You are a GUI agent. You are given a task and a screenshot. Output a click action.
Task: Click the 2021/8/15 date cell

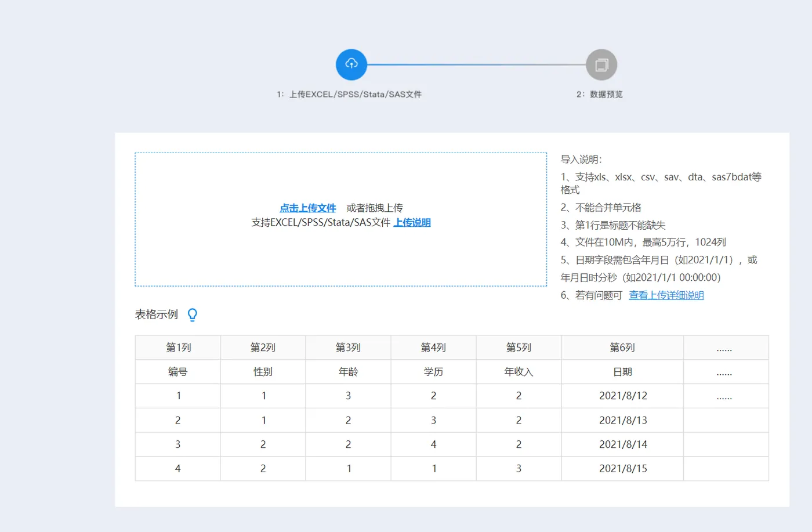pyautogui.click(x=622, y=469)
